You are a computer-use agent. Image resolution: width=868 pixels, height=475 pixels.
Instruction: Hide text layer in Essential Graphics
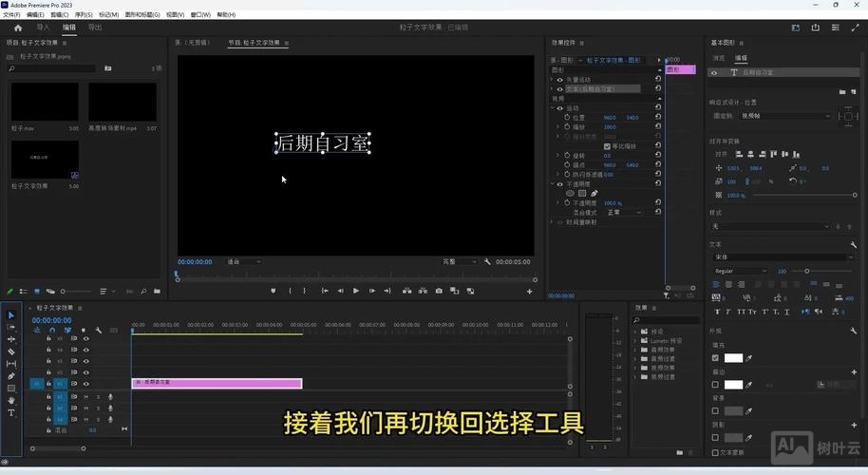[x=714, y=72]
